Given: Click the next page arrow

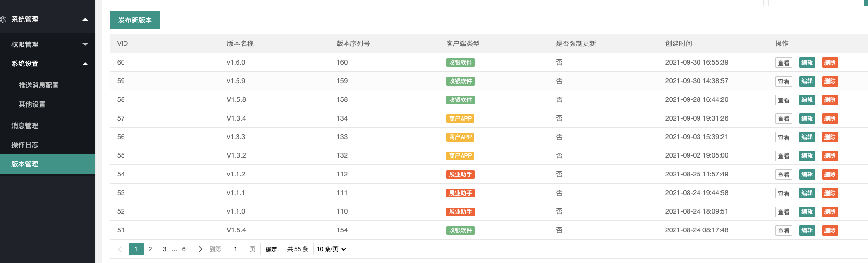Looking at the screenshot, I should pyautogui.click(x=200, y=249).
